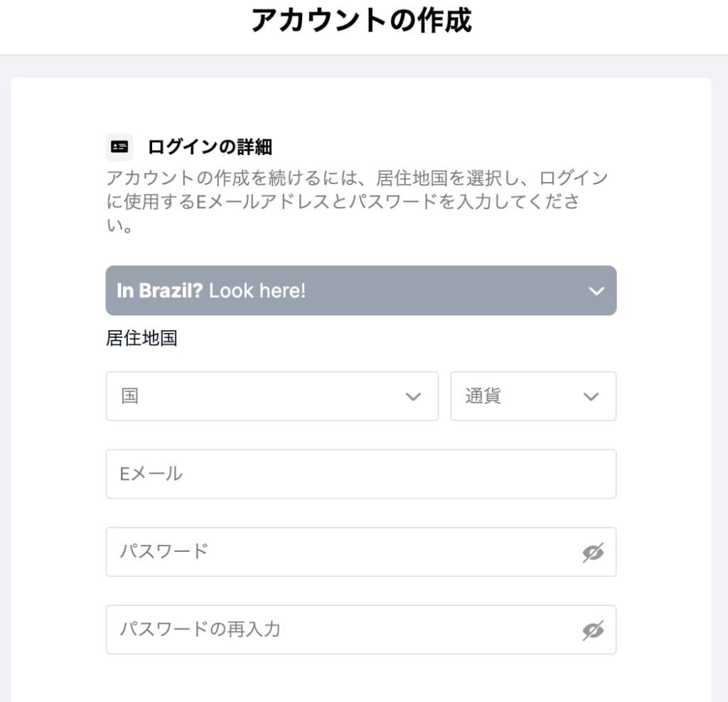Click into the パスワード field
728x702 pixels.
click(341, 552)
